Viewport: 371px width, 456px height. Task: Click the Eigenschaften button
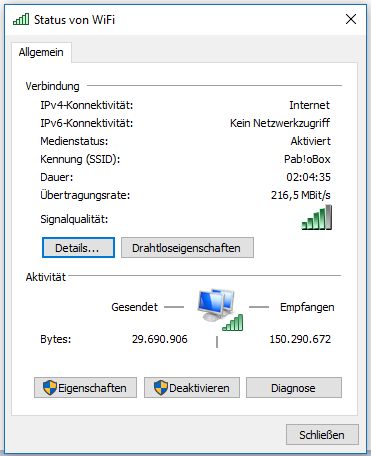pos(85,388)
